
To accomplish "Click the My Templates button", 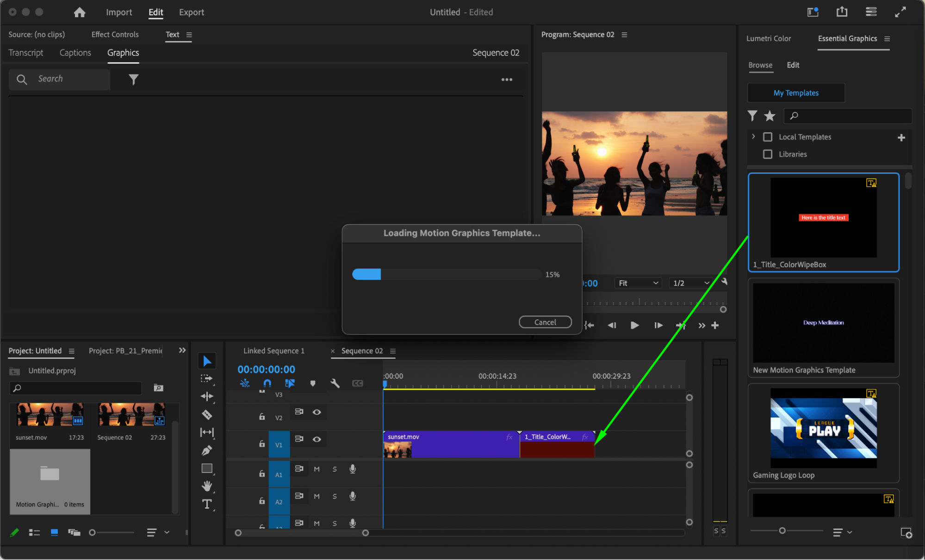I will 795,93.
